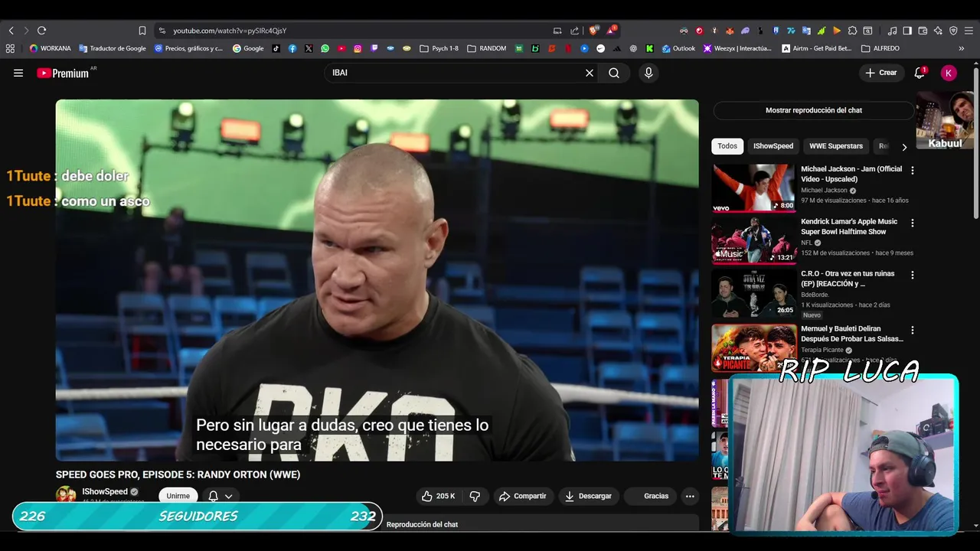
Task: Select the IShowSpeed filter chip
Action: (x=773, y=146)
